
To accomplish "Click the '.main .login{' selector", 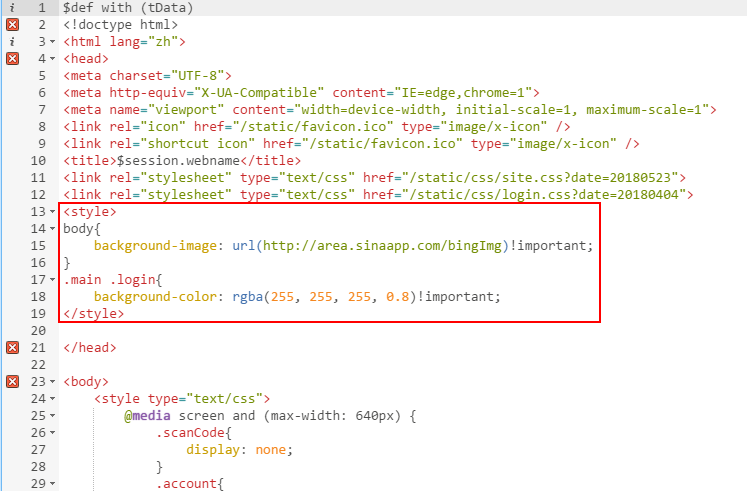I will [x=113, y=280].
